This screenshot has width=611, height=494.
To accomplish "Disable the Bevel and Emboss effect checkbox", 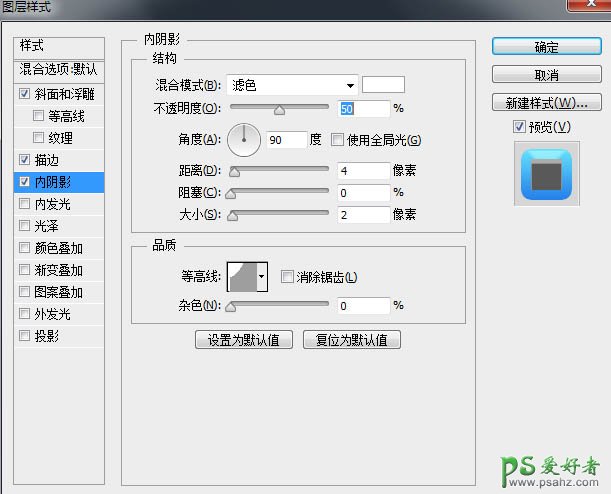I will (x=24, y=94).
